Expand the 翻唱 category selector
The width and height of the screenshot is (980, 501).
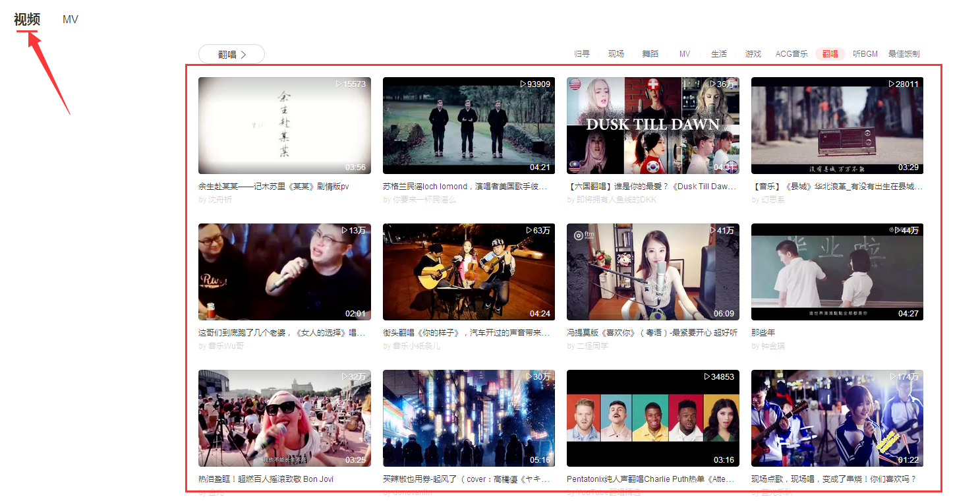click(231, 54)
